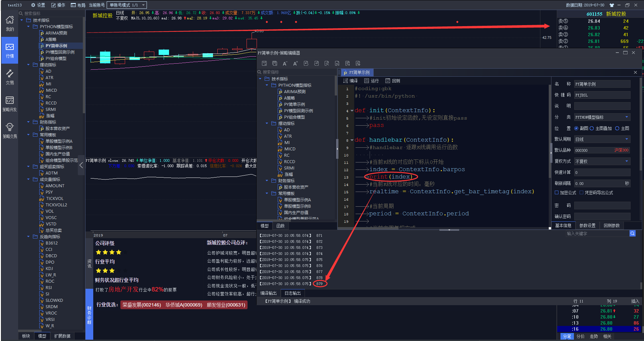Click the blue keyword search icon
This screenshot has width=644, height=341.
632,233
